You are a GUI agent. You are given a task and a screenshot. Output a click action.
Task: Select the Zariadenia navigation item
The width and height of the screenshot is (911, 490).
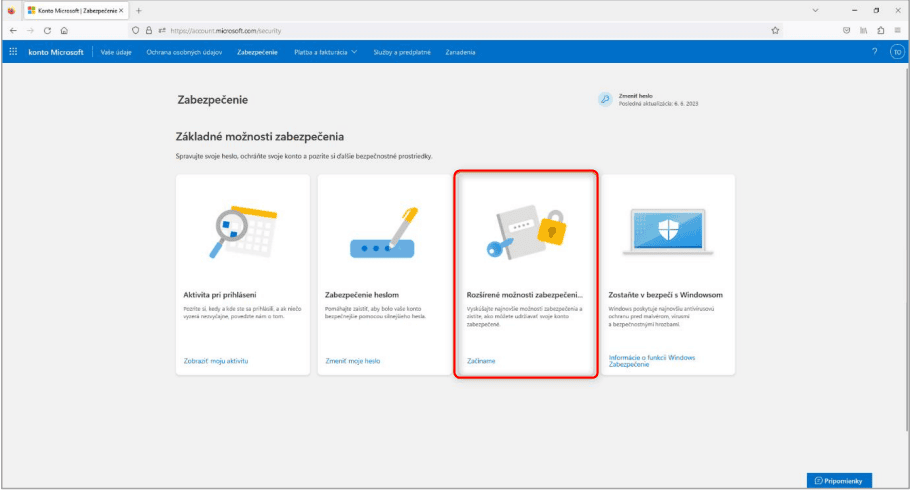tap(459, 51)
